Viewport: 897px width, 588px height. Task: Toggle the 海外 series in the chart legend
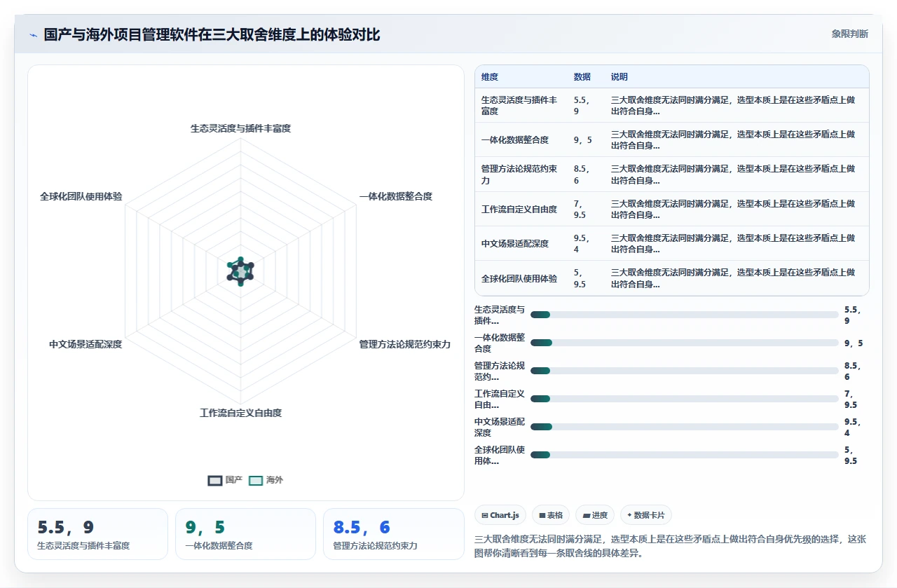point(266,480)
